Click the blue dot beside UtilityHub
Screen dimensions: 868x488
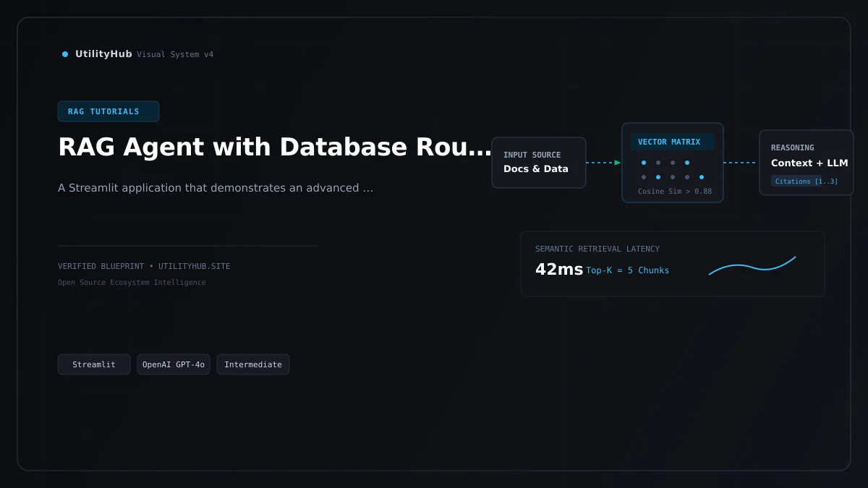pyautogui.click(x=65, y=54)
